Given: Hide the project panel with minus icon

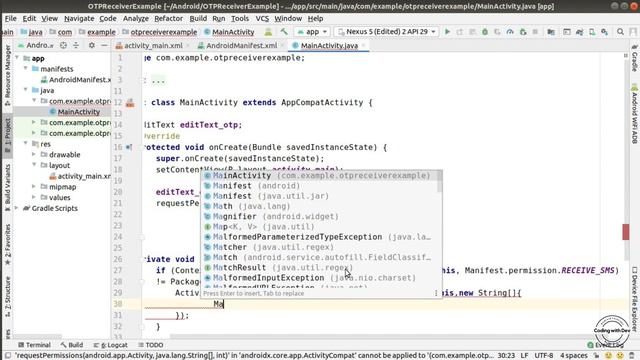Looking at the screenshot, I should [x=104, y=45].
